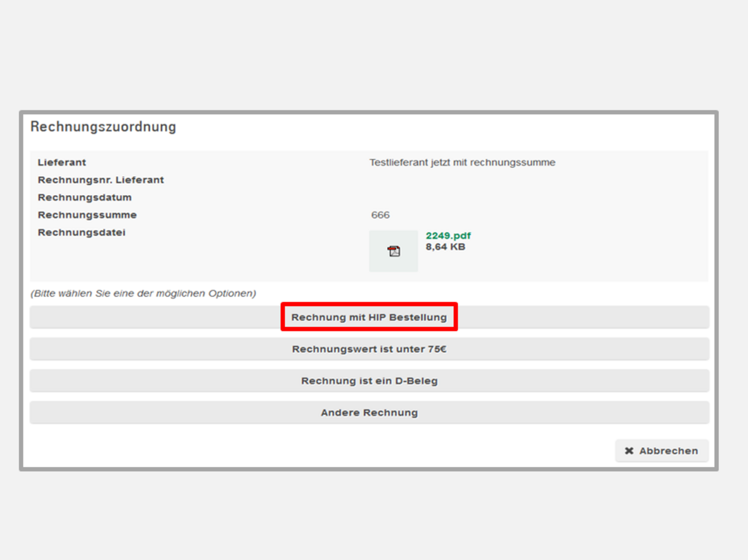
Task: Select Rechnungswert ist unter 75€ option
Action: coord(369,349)
